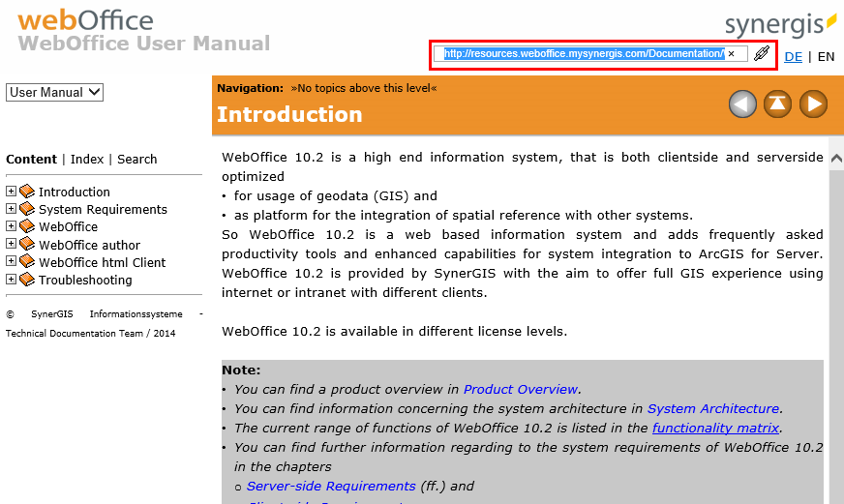The width and height of the screenshot is (844, 504).
Task: Switch language to DE
Action: (793, 56)
